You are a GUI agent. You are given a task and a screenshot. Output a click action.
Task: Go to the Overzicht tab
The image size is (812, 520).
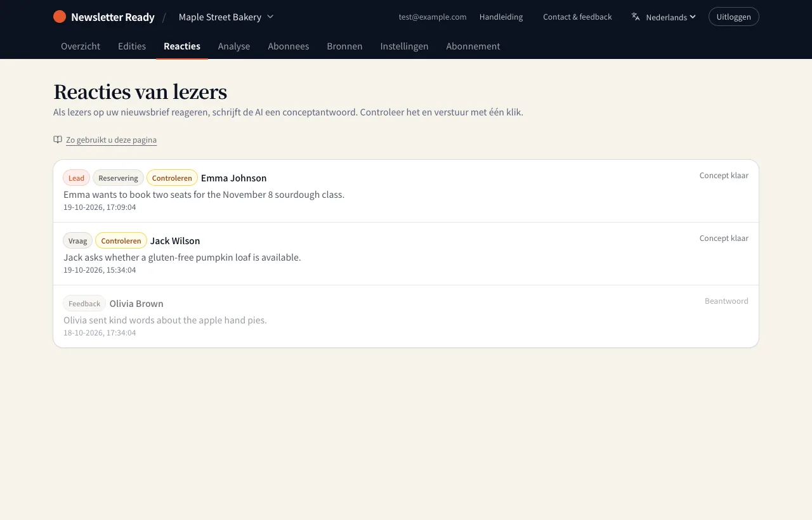pyautogui.click(x=81, y=46)
